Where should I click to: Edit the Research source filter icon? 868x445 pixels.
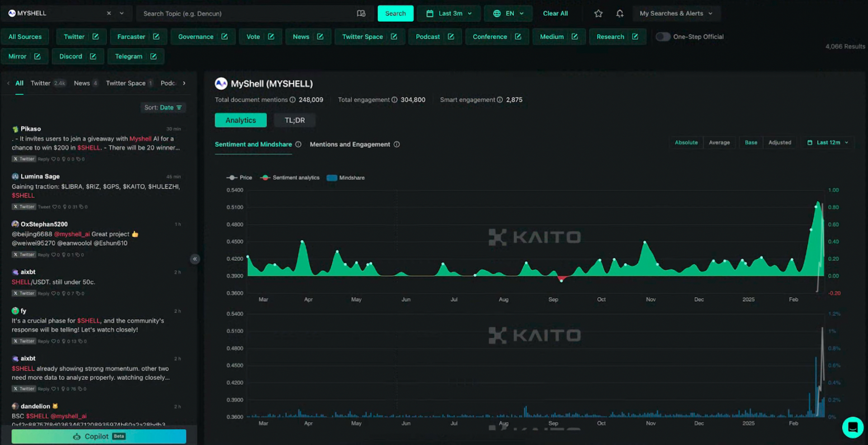pyautogui.click(x=635, y=37)
